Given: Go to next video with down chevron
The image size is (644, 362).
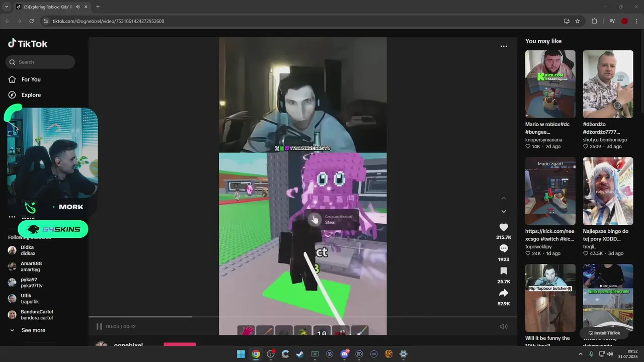Looking at the screenshot, I should (504, 211).
